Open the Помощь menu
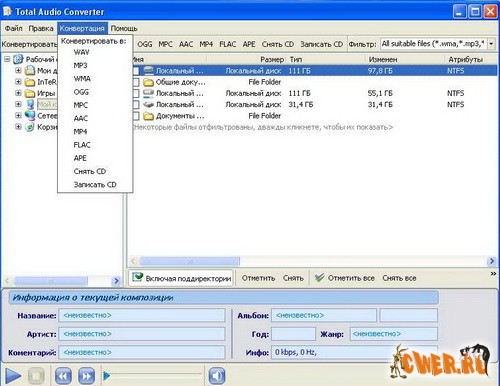Image resolution: width=500 pixels, height=386 pixels. click(124, 28)
